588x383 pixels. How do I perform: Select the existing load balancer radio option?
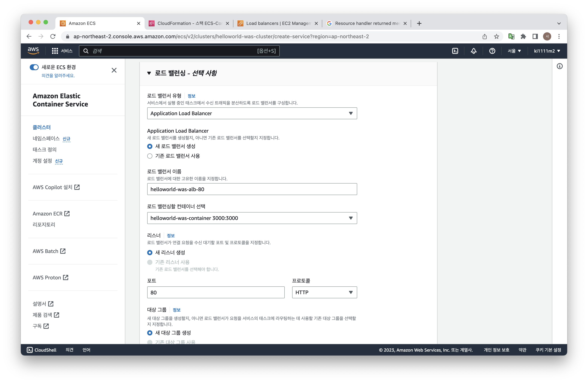point(150,156)
